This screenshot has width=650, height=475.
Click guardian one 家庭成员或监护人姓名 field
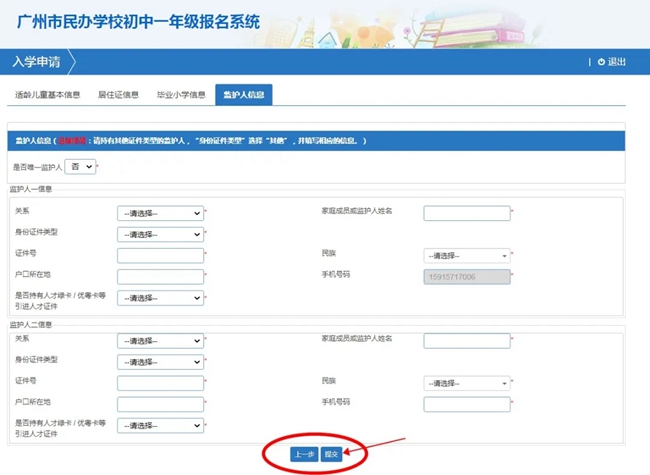466,213
